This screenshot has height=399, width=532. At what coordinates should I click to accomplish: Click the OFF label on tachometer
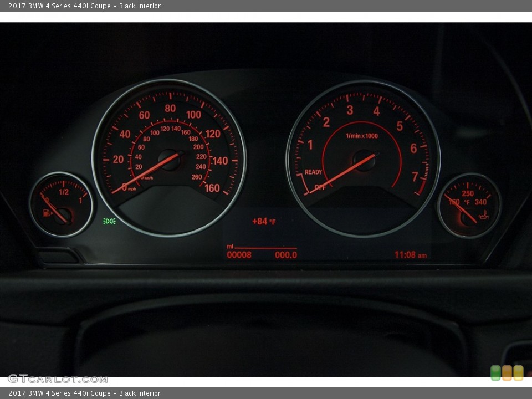pyautogui.click(x=320, y=187)
